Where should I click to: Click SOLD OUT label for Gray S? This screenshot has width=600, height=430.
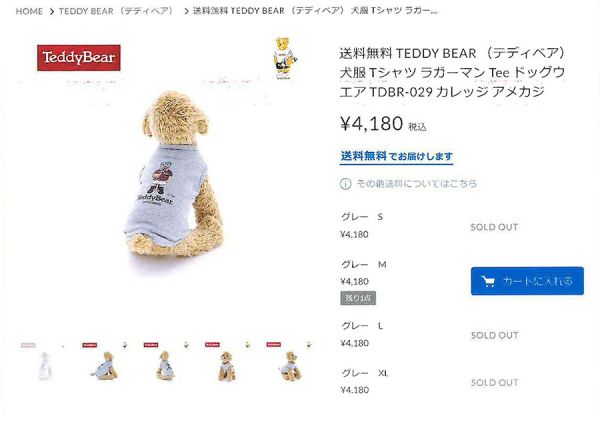pyautogui.click(x=494, y=227)
